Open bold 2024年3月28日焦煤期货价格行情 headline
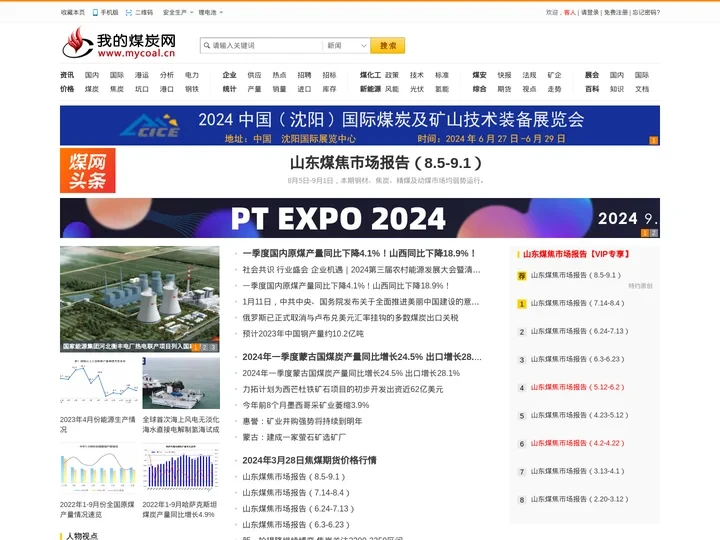This screenshot has height=540, width=720. click(x=309, y=460)
